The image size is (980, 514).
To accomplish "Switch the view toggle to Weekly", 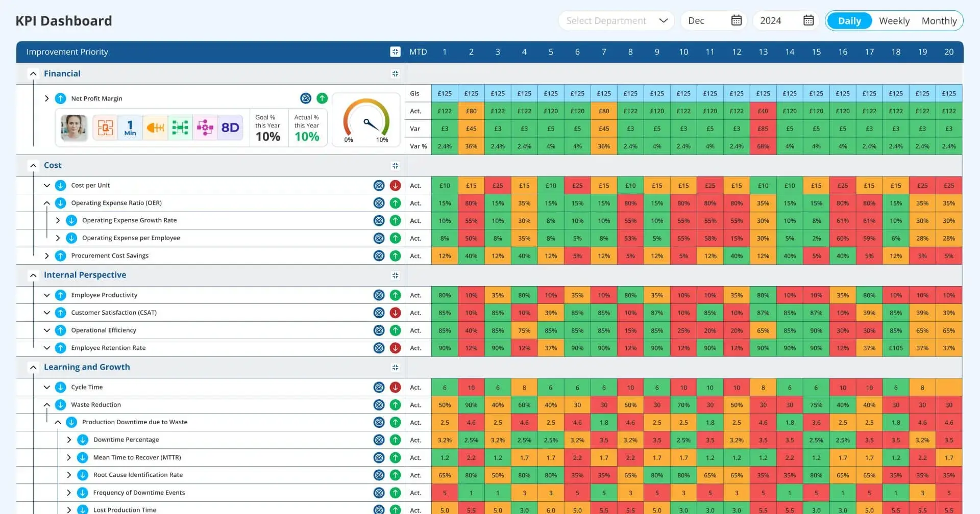I will [x=894, y=20].
